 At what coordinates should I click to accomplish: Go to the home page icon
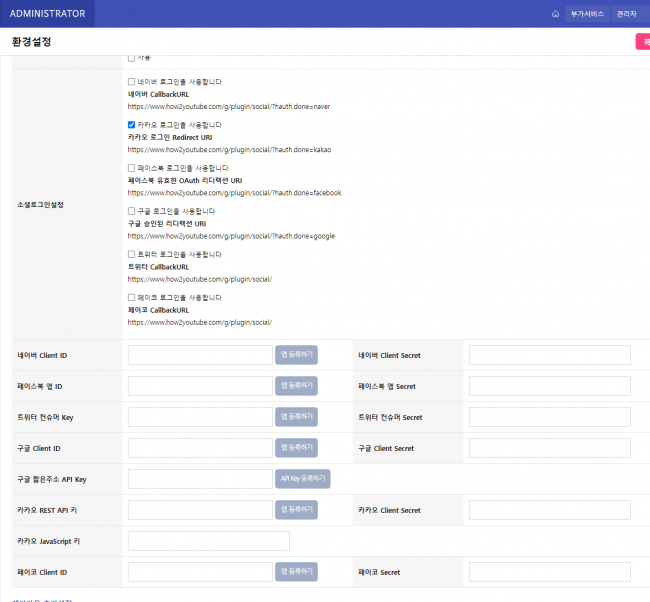point(555,14)
